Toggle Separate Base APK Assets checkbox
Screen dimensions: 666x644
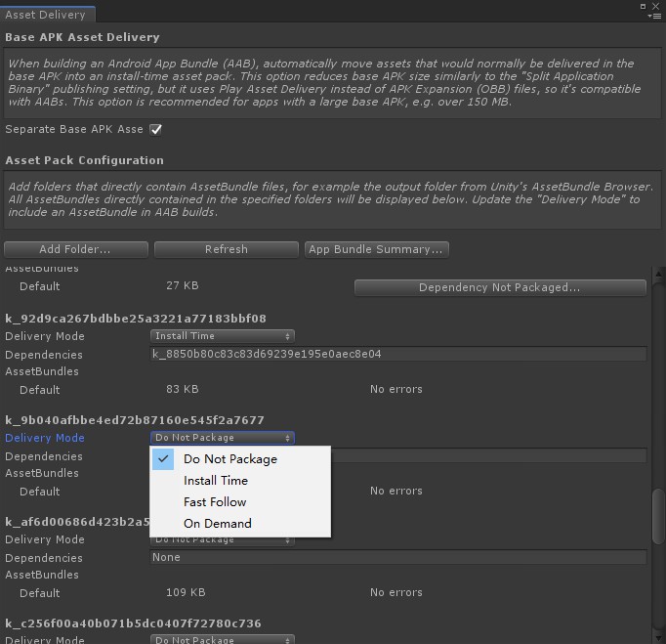[x=156, y=129]
